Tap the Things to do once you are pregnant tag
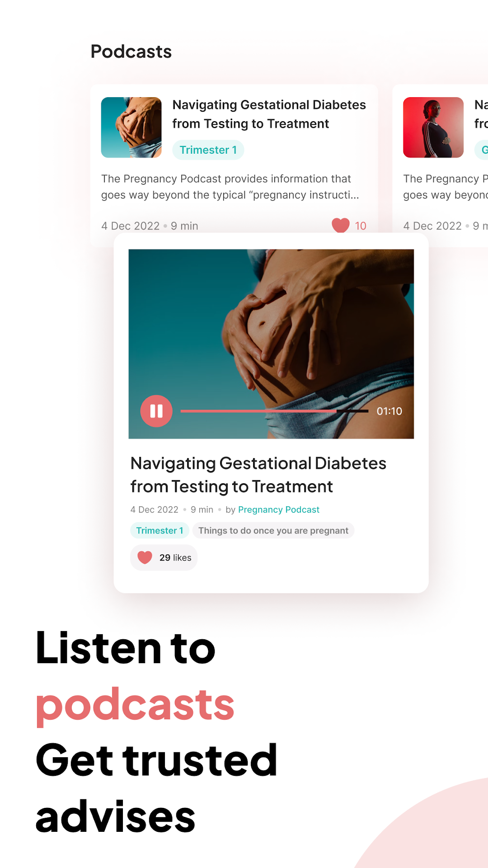This screenshot has height=868, width=488. [273, 530]
